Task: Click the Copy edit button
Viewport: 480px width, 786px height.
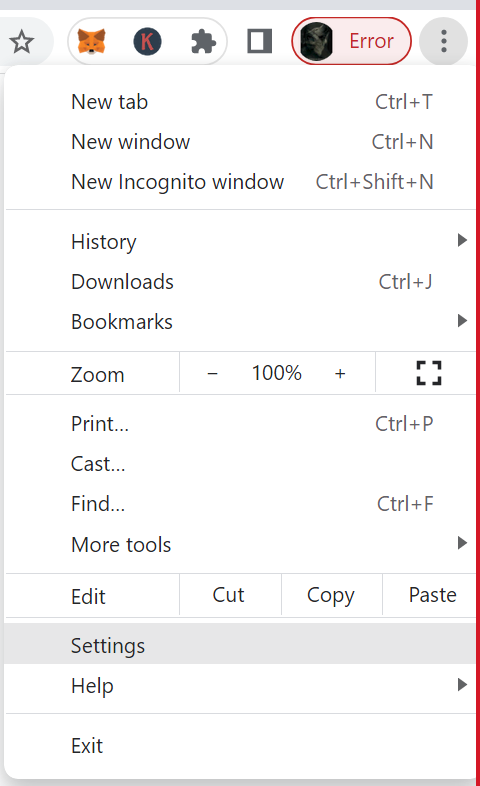Action: coord(331,595)
